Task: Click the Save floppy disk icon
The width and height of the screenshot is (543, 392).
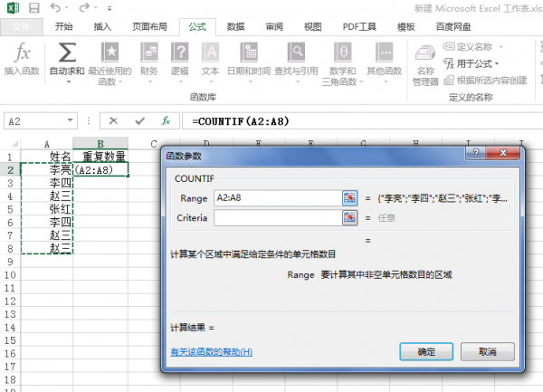Action: (x=34, y=7)
